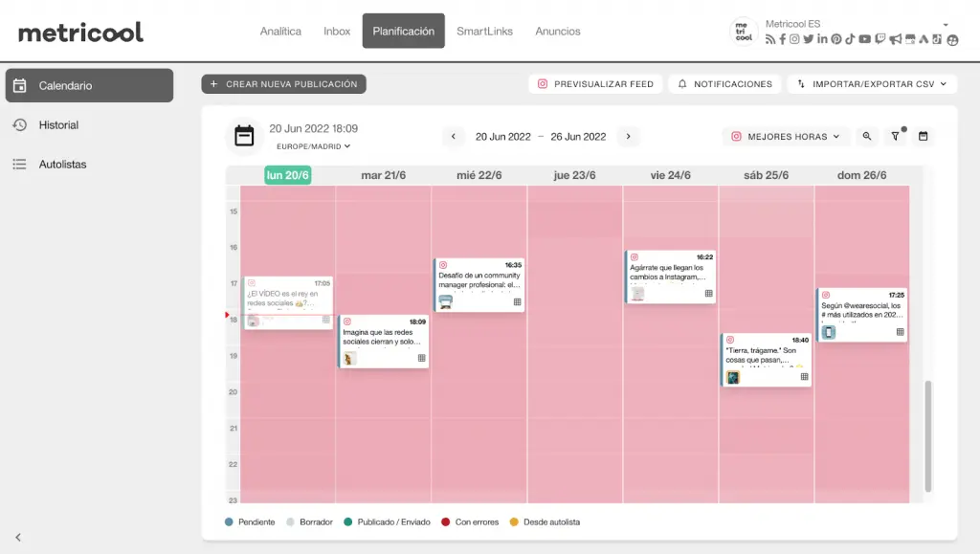This screenshot has height=554, width=980.
Task: Click the TikTok network icon
Action: 850,39
